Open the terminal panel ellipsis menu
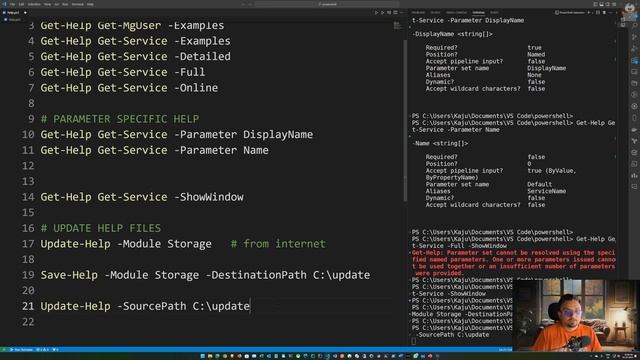Image resolution: width=640 pixels, height=360 pixels. click(611, 13)
